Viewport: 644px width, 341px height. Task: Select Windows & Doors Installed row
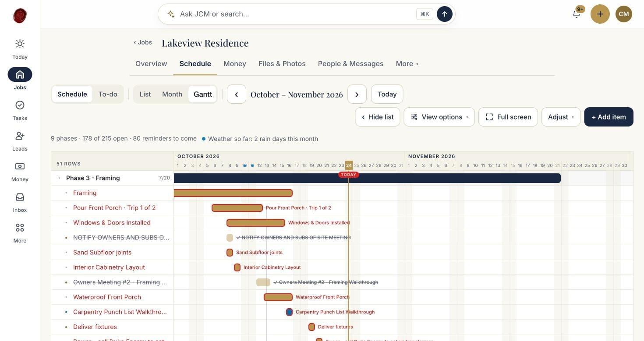(112, 223)
